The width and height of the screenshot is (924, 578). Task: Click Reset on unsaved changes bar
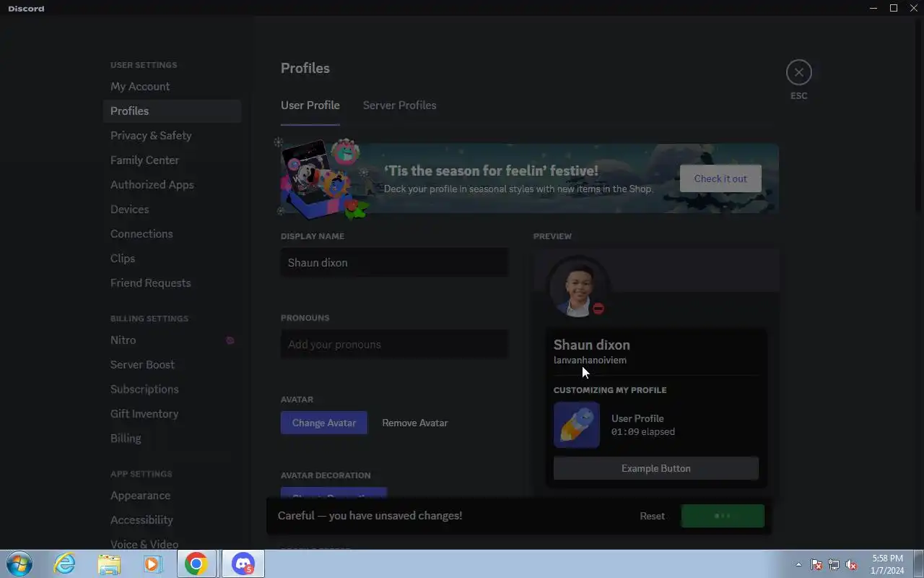click(x=652, y=516)
